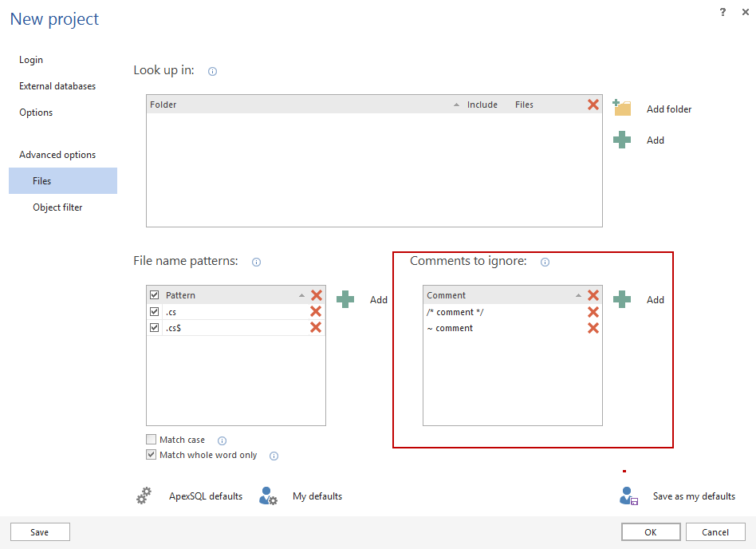Image resolution: width=756 pixels, height=549 pixels.
Task: Open info tooltip for Comments to ignore
Action: (545, 262)
